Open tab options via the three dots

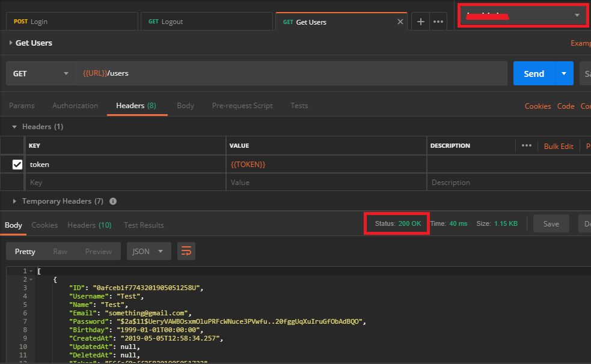point(438,22)
